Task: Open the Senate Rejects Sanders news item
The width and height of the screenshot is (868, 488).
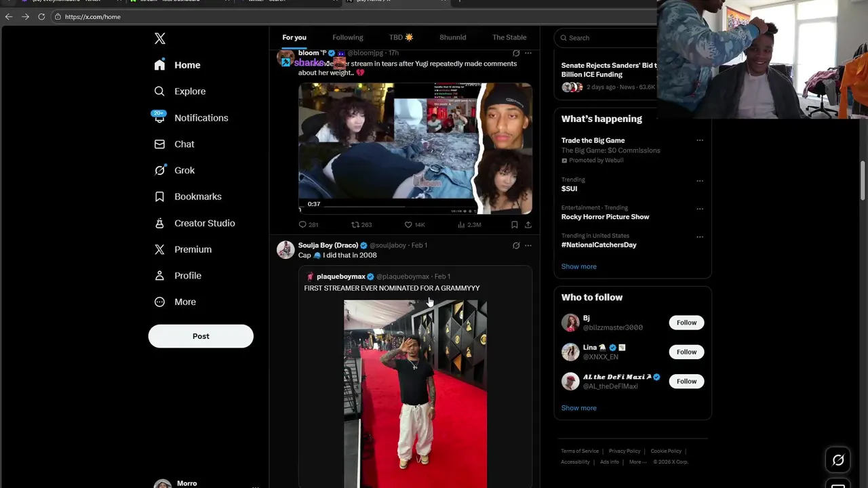Action: point(609,76)
